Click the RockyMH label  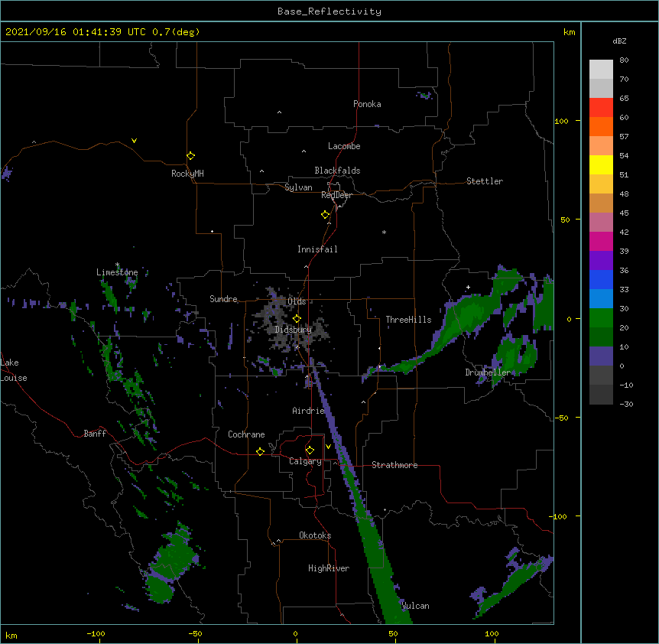pos(187,174)
